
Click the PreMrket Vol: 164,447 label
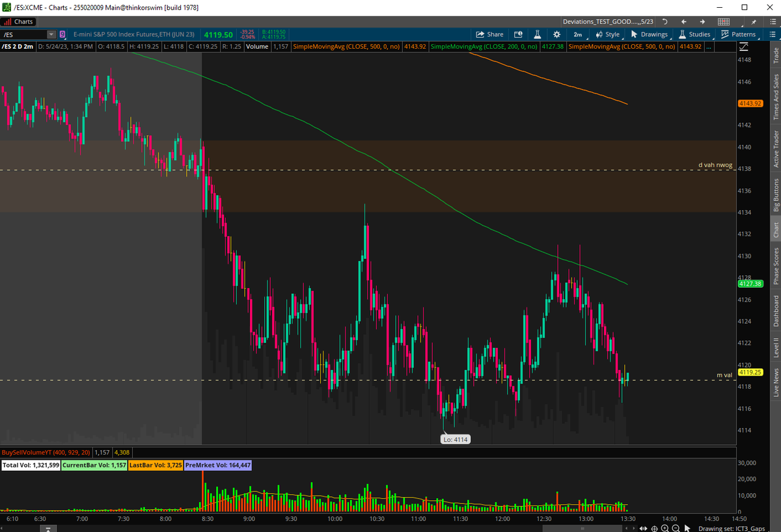point(217,466)
